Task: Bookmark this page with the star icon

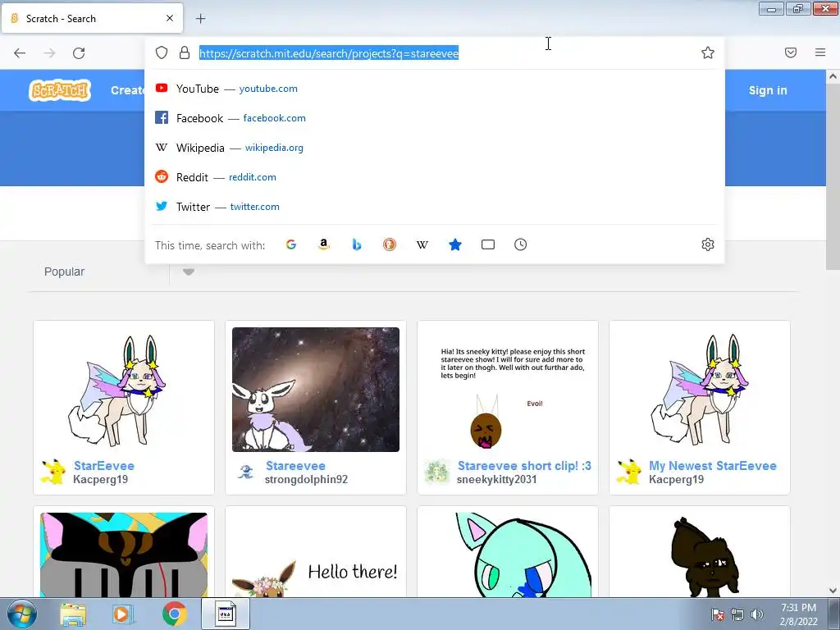Action: (708, 52)
